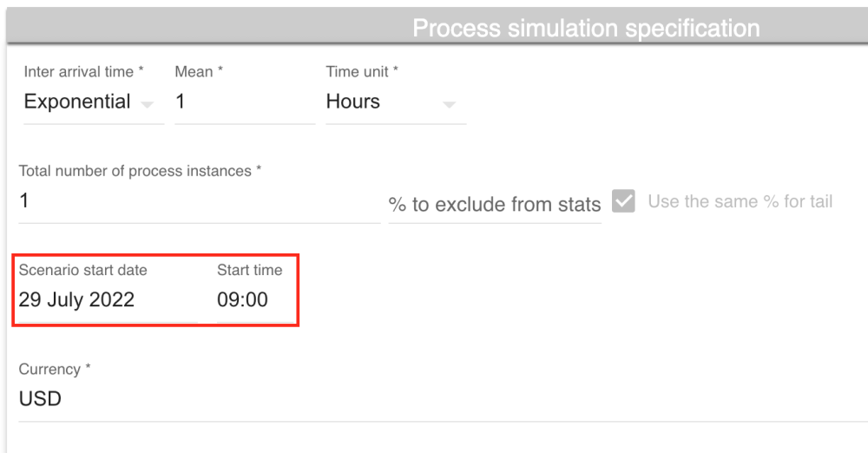Click the 'Start time' label

[x=250, y=270]
